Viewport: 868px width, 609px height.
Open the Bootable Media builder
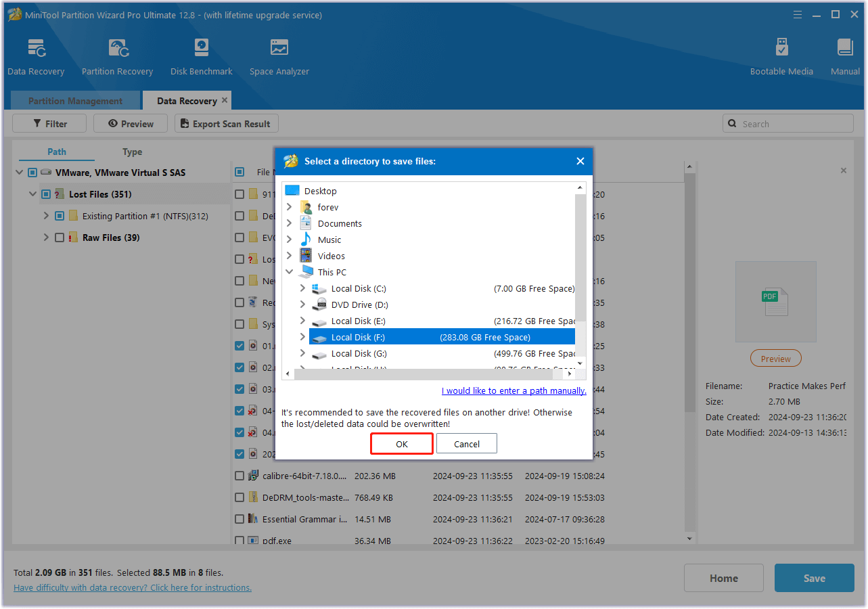tap(781, 49)
